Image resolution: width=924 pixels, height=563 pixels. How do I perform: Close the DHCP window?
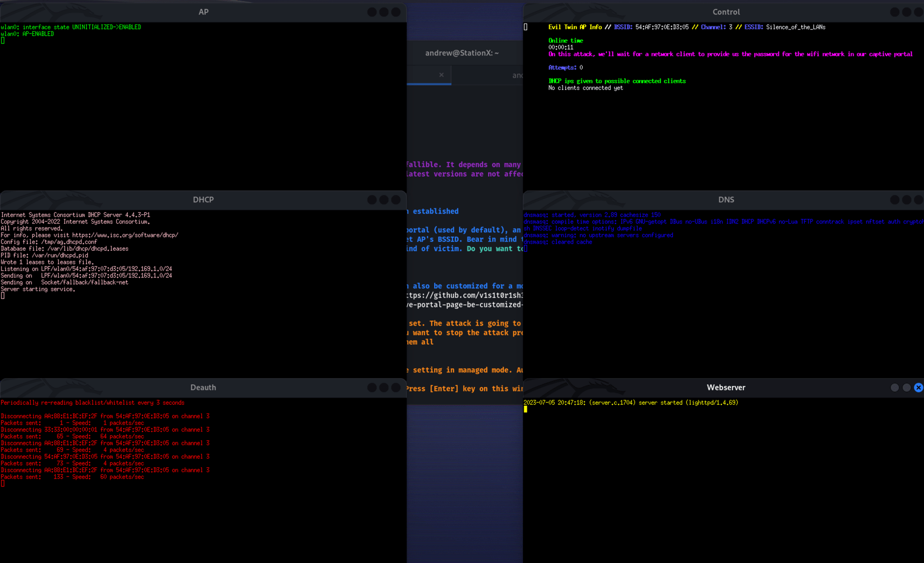pyautogui.click(x=396, y=200)
